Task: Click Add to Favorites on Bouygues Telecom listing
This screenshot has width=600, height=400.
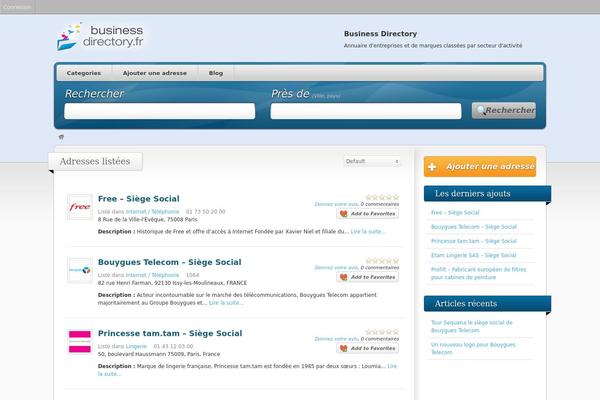Action: (x=368, y=277)
